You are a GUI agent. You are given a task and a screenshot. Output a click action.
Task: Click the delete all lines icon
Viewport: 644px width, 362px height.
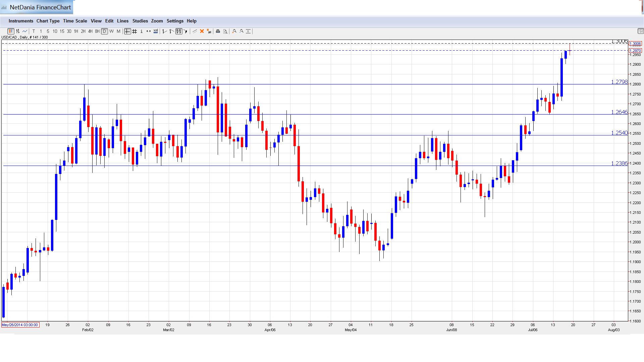point(209,31)
